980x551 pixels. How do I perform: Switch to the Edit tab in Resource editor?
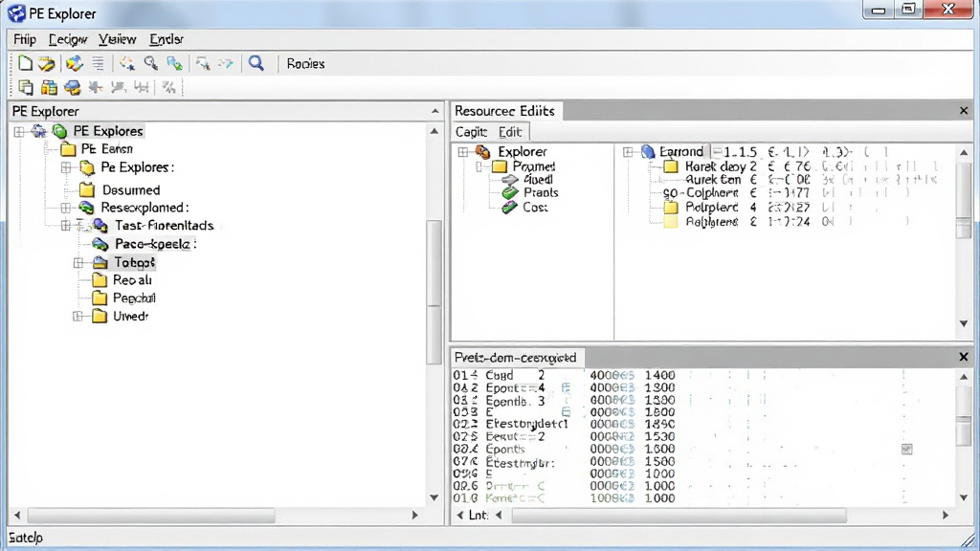coord(510,132)
